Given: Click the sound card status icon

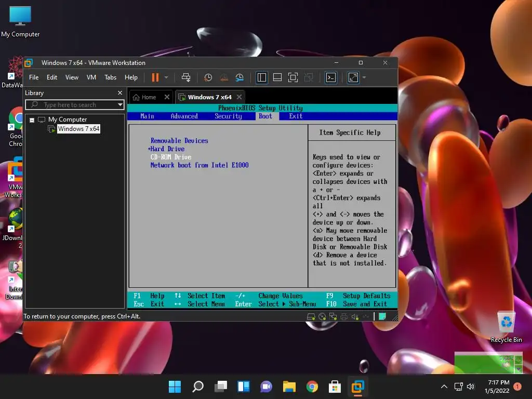Looking at the screenshot, I should pyautogui.click(x=354, y=316).
